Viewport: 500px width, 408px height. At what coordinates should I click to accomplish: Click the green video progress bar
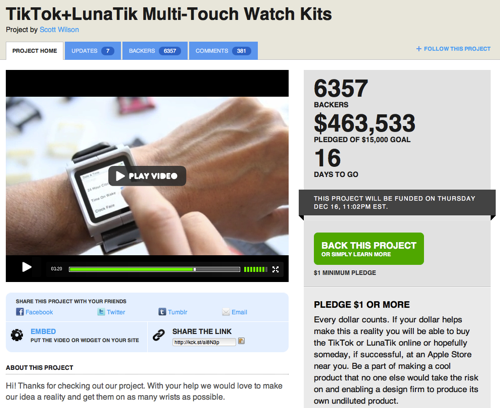point(154,269)
